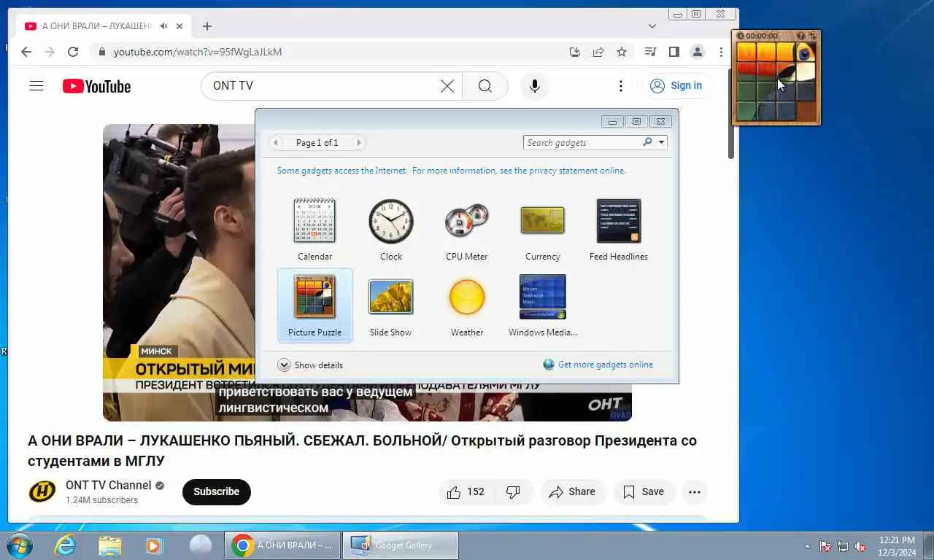This screenshot has width=934, height=560.
Task: Shuffle the Picture Puzzle tiles icon
Action: pos(812,36)
